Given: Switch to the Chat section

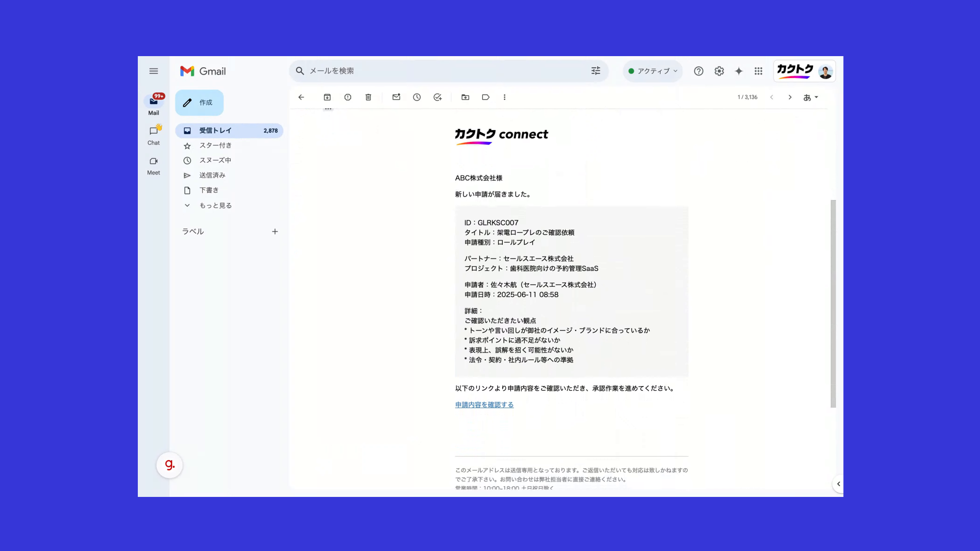Looking at the screenshot, I should click(154, 135).
